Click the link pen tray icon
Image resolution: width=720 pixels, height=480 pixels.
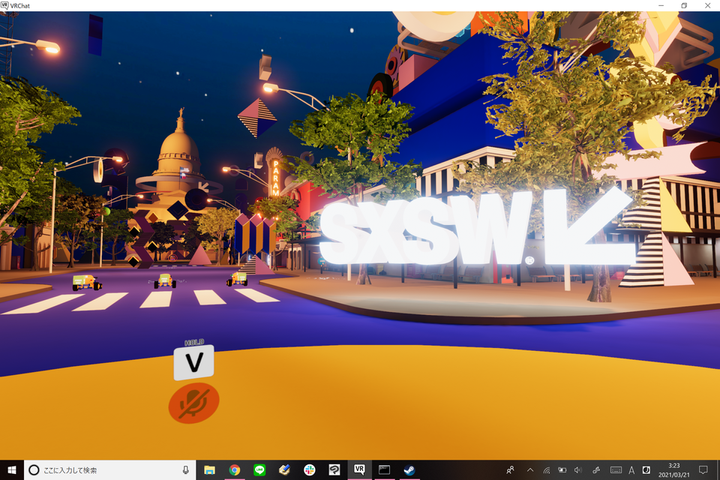(596, 470)
